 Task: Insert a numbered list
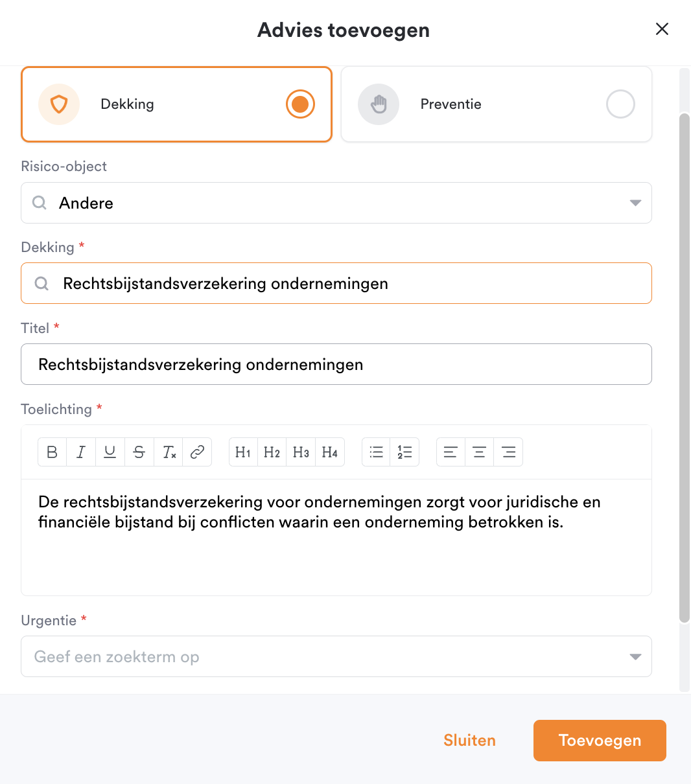click(404, 452)
